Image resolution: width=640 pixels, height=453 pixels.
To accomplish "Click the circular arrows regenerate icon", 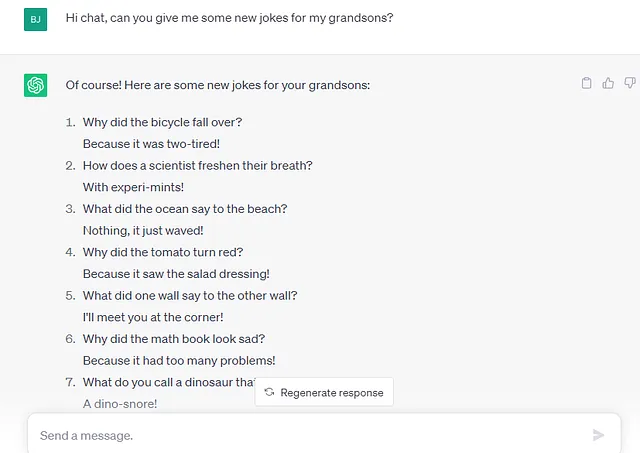I will point(269,392).
